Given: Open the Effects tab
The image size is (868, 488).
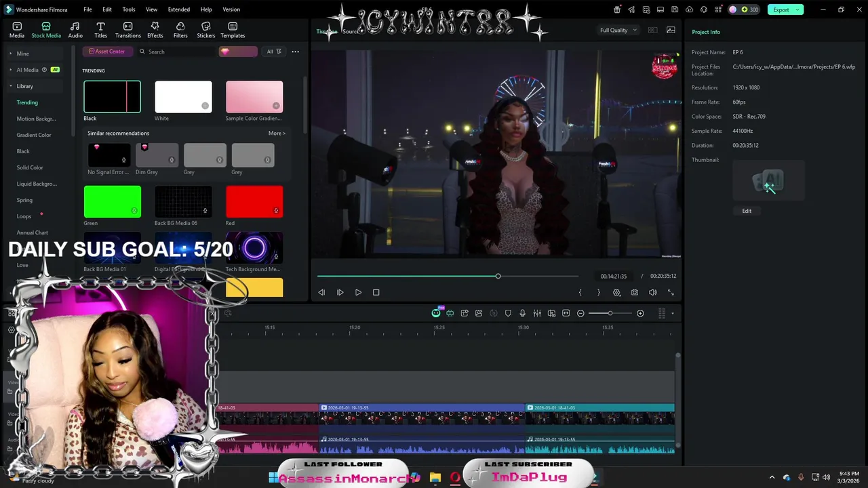Looking at the screenshot, I should click(x=155, y=30).
